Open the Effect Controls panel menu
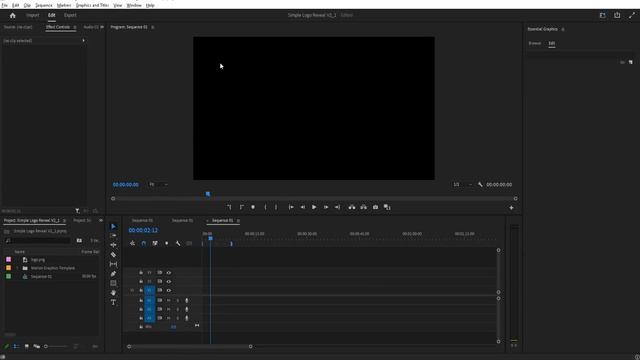Screen dimensions: 640x360 pos(75,27)
